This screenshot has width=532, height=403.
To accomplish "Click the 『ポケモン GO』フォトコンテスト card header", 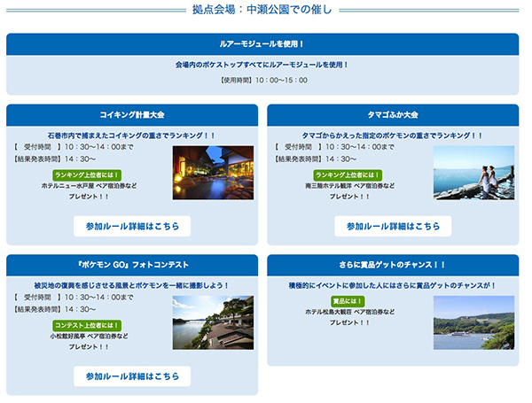I will click(x=132, y=265).
